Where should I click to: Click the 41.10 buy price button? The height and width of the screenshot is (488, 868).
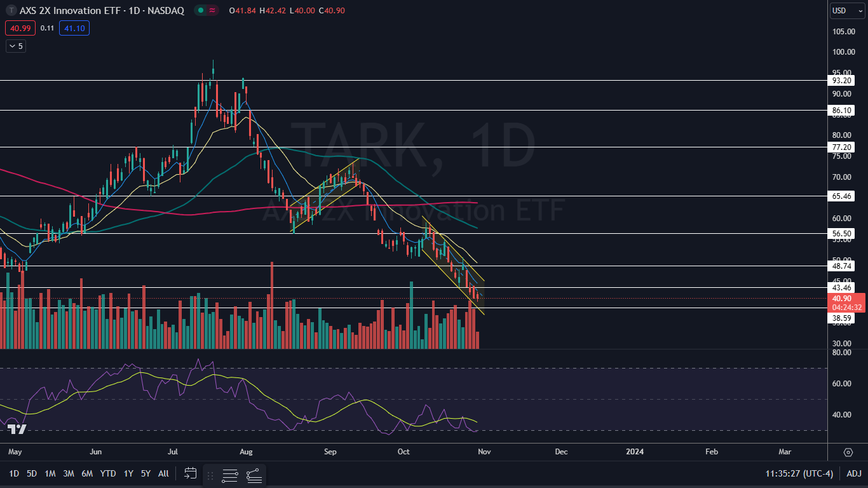click(x=74, y=28)
